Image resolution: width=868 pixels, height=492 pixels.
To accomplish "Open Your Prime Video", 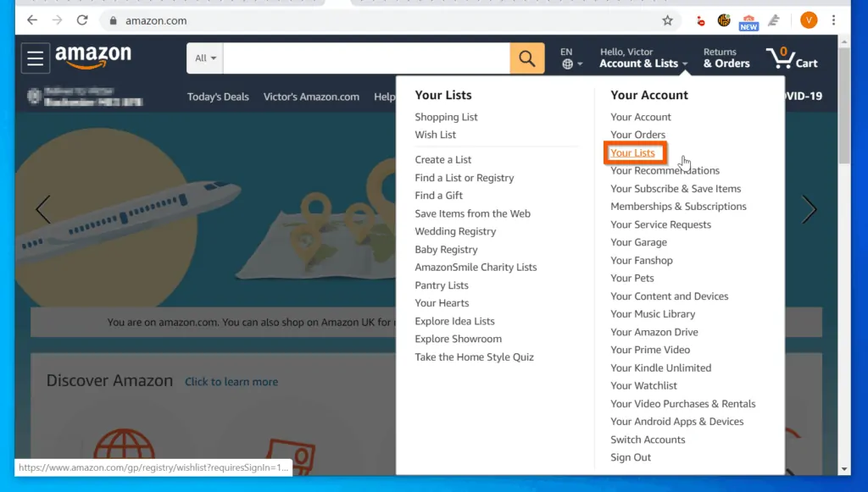I will point(650,351).
